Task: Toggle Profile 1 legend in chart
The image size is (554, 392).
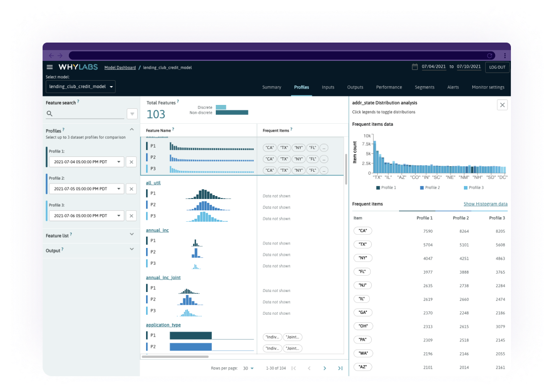Action: click(x=386, y=188)
